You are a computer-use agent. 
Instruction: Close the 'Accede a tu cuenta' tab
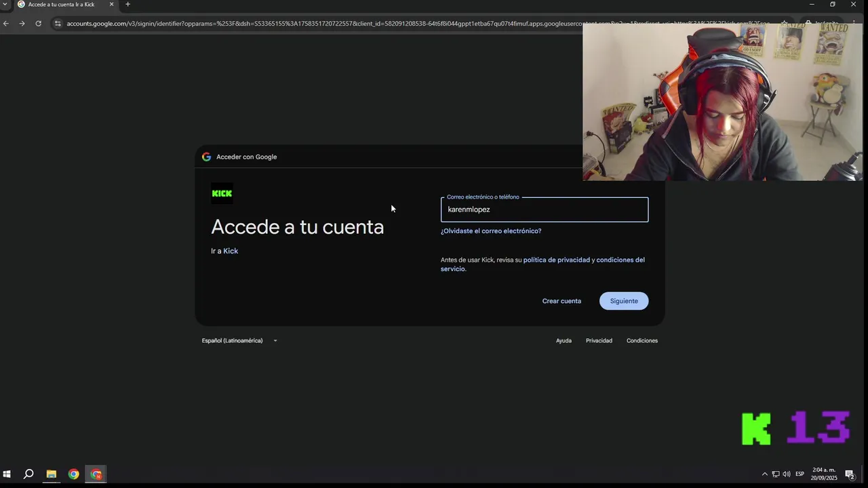(112, 4)
